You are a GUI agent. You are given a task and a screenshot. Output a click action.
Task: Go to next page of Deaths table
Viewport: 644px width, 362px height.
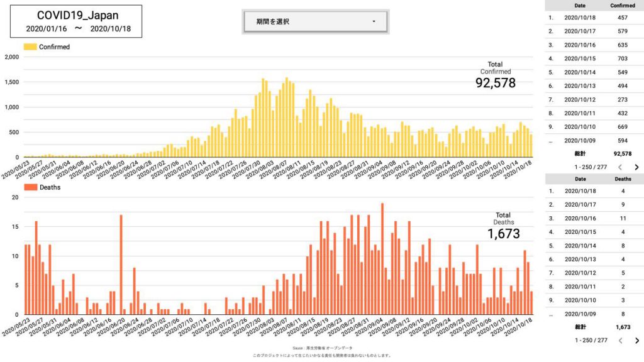click(x=636, y=340)
